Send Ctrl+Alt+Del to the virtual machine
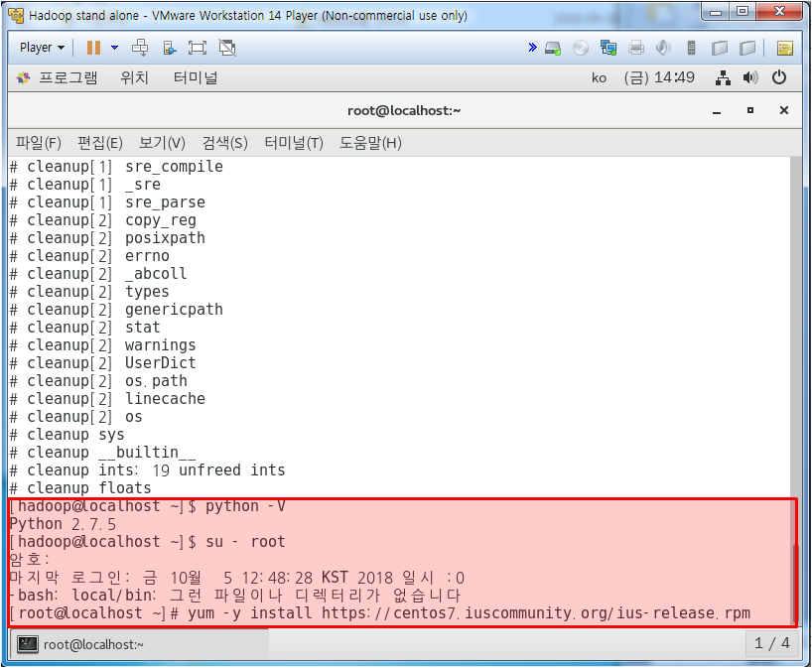This screenshot has height=668, width=812. (x=140, y=48)
